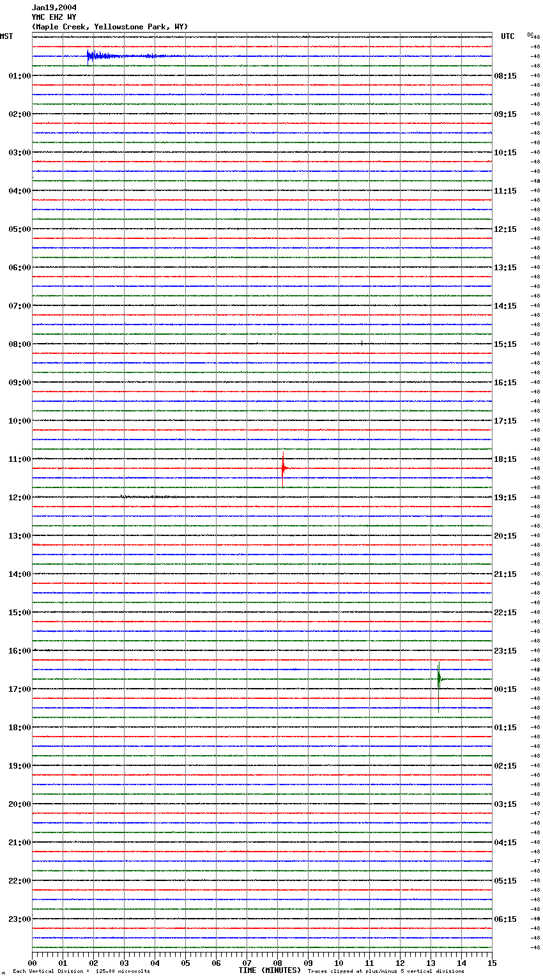The image size is (543, 980).
Task: Click the UTC time label '19:15'
Action: 505,498
